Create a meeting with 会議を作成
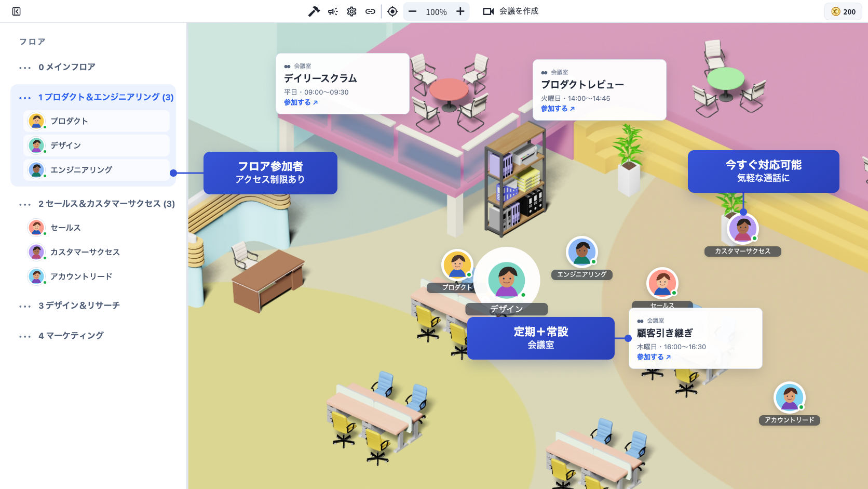 [511, 11]
